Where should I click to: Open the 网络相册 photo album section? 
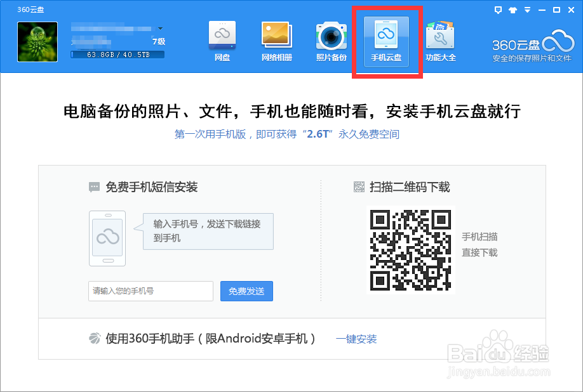276,40
